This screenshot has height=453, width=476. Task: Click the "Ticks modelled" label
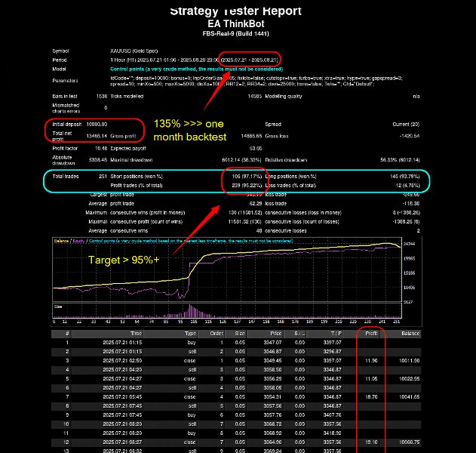(127, 97)
